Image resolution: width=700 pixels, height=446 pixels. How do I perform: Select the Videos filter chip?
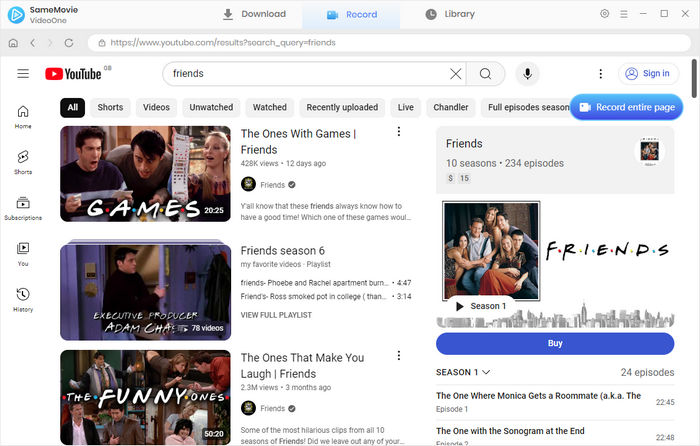(x=156, y=108)
